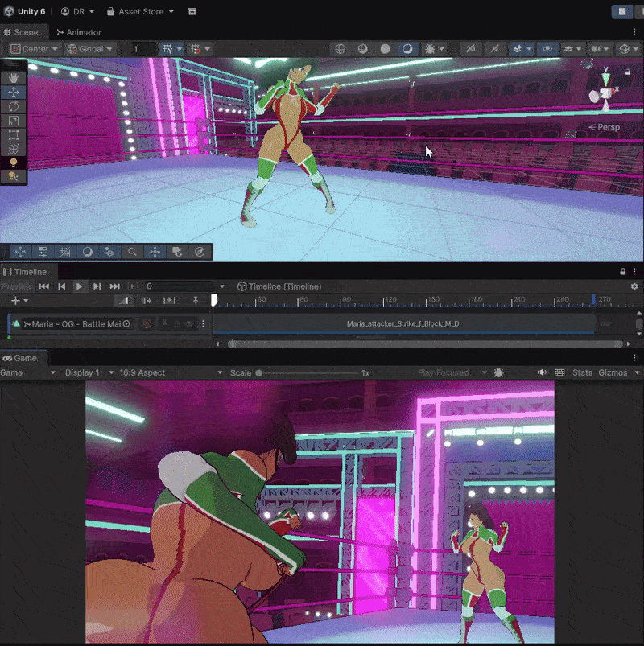This screenshot has height=646, width=644.
Task: Click the Game view bug debug icon
Action: pyautogui.click(x=498, y=372)
